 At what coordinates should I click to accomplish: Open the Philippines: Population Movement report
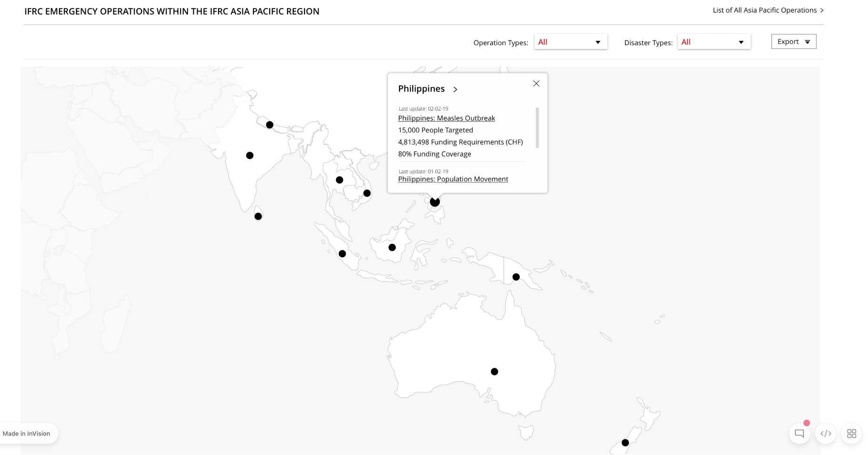click(x=453, y=179)
